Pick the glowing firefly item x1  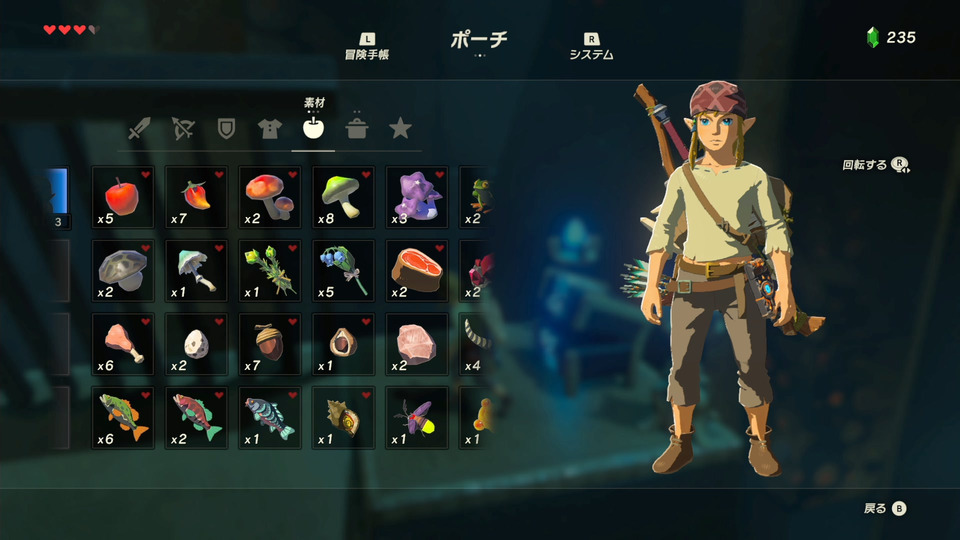click(x=416, y=418)
